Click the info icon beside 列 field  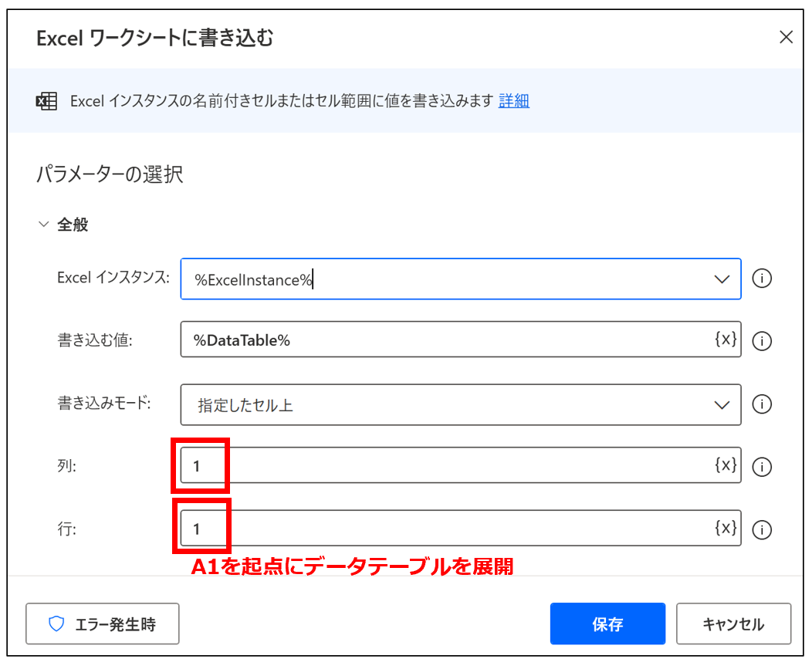coord(762,466)
